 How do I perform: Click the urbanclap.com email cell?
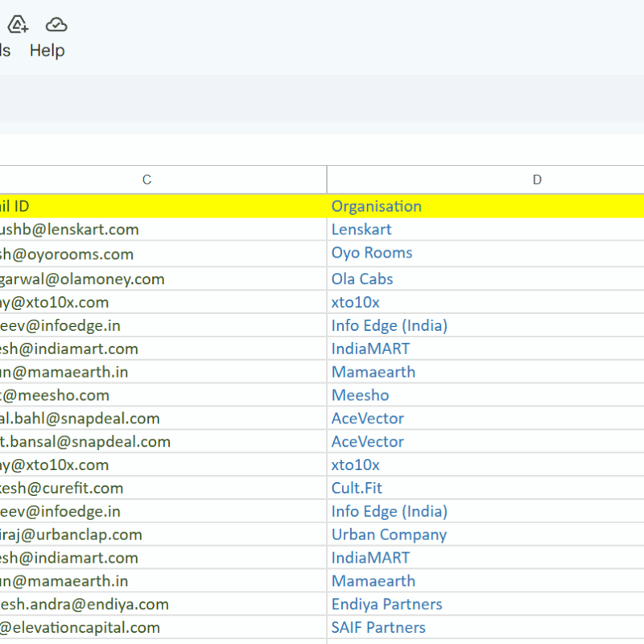(x=163, y=535)
